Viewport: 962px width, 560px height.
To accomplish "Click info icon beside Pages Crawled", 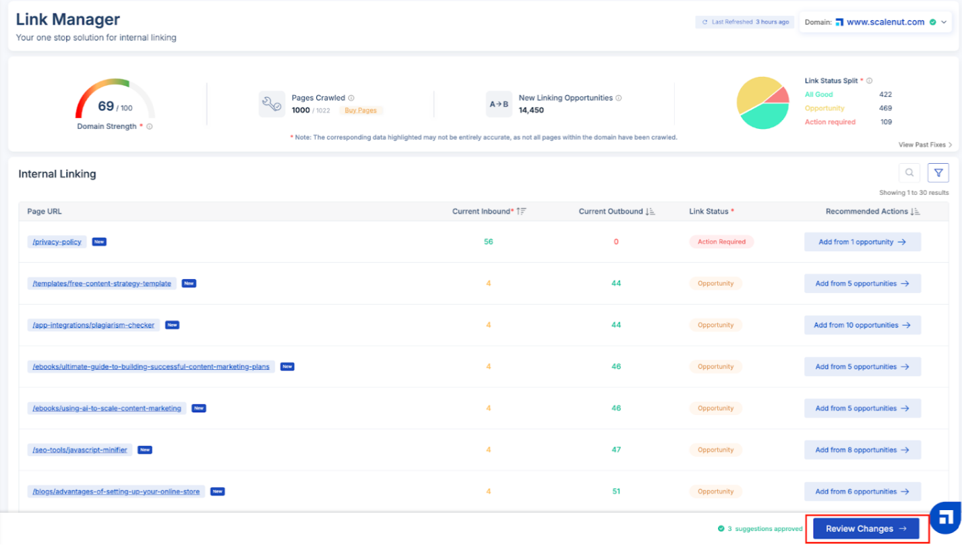I will (x=351, y=98).
